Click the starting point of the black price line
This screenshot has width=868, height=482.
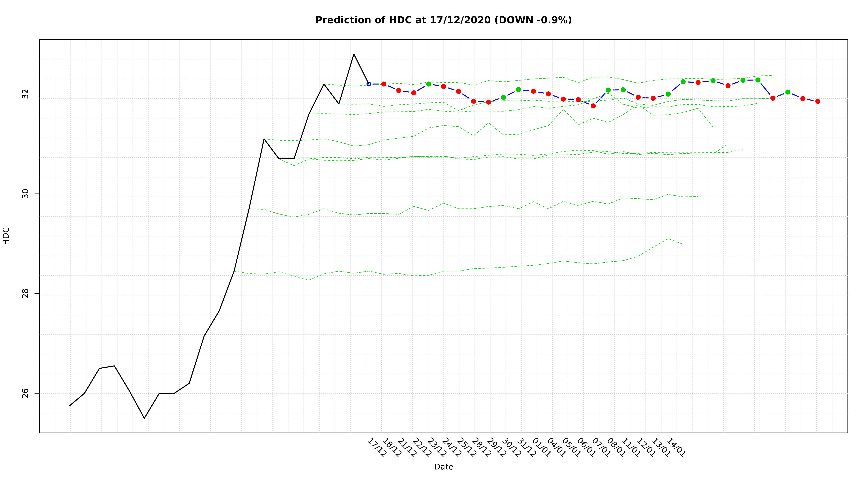point(69,406)
